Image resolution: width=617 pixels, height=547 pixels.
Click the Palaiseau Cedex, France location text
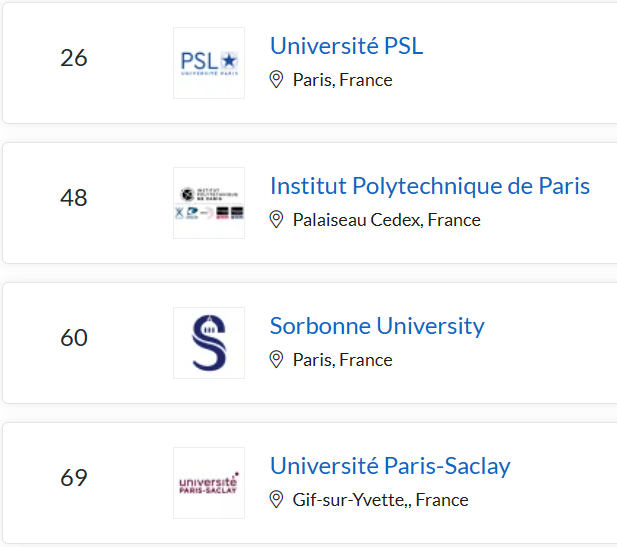[x=386, y=220]
